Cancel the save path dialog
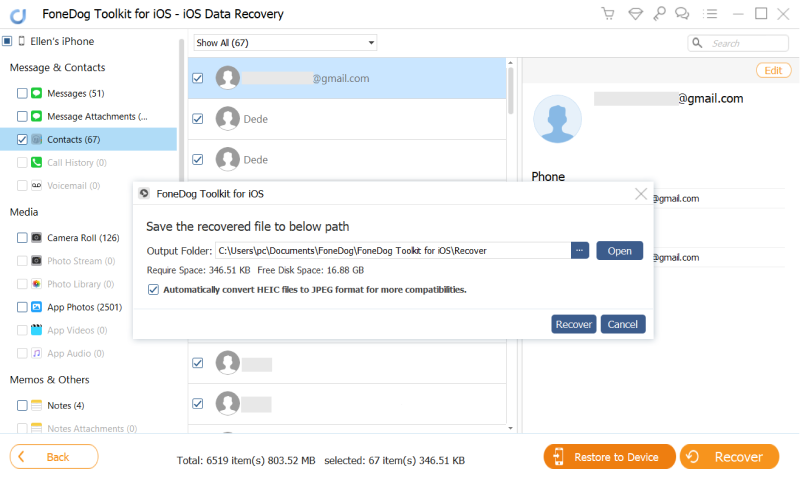This screenshot has height=485, width=800. tap(622, 324)
